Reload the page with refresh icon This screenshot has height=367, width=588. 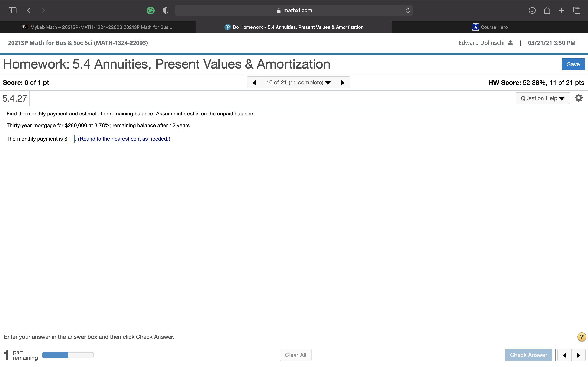(x=408, y=10)
